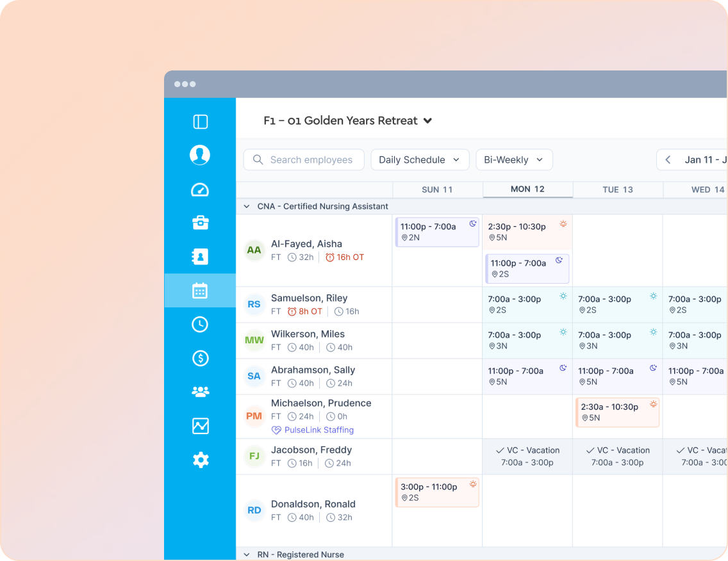728x561 pixels.
Task: Click the name Abrahamson, Sally
Action: point(313,370)
